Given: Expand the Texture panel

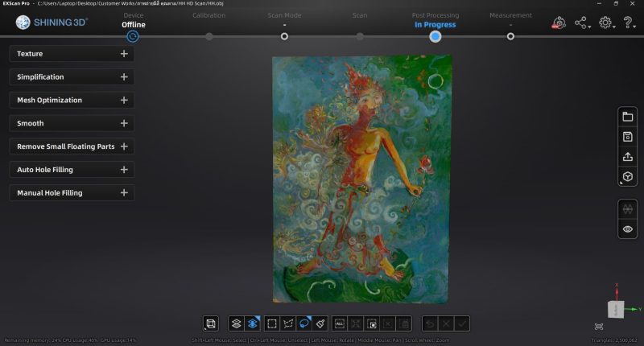Looking at the screenshot, I should (124, 54).
